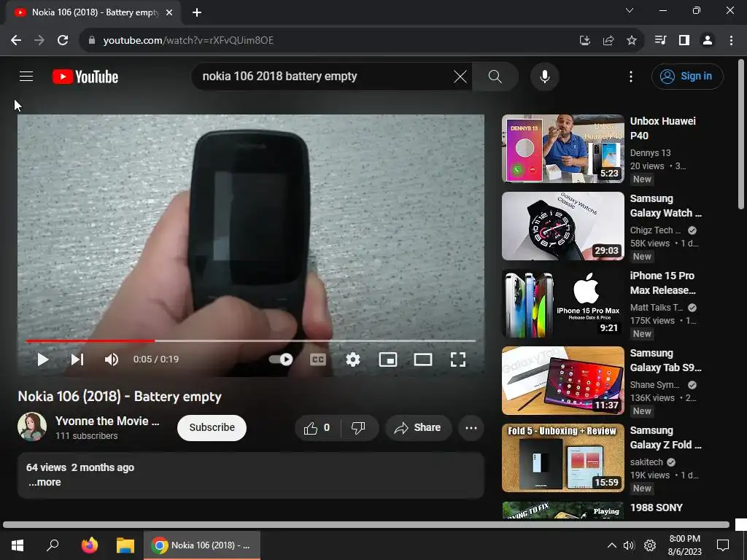747x560 pixels.
Task: Open Yvonne the Movie channel name
Action: [x=107, y=421]
